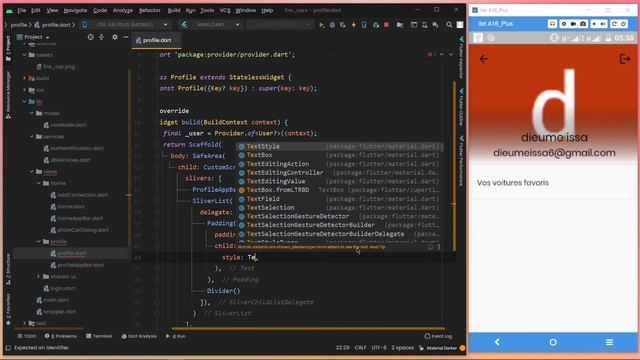This screenshot has width=640, height=360.
Task: Open Dart Analysis tool window
Action: click(x=139, y=336)
